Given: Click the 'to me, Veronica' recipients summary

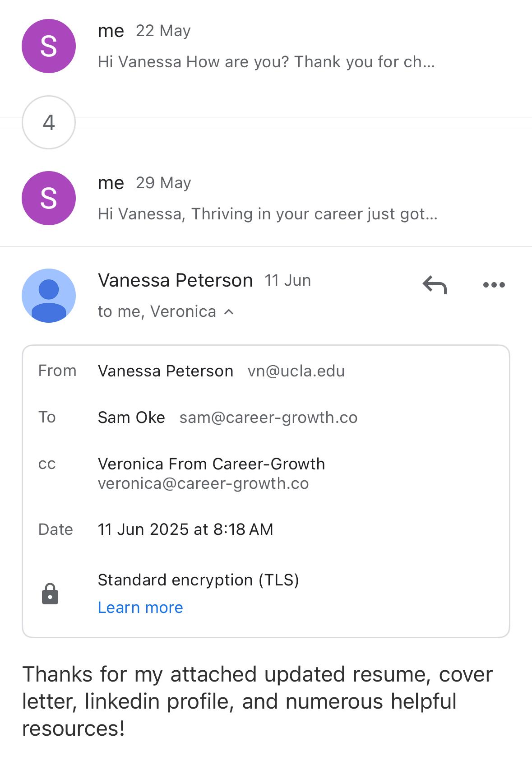Looking at the screenshot, I should point(157,311).
